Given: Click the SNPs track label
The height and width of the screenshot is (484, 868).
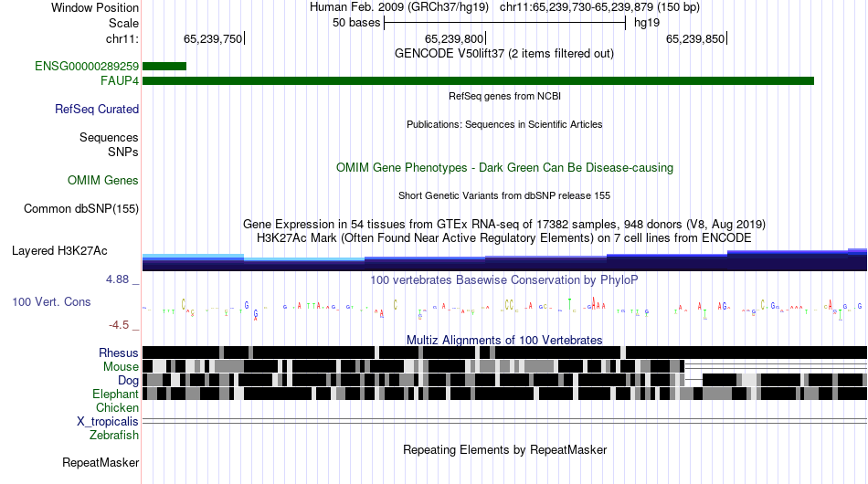Looking at the screenshot, I should [x=123, y=152].
